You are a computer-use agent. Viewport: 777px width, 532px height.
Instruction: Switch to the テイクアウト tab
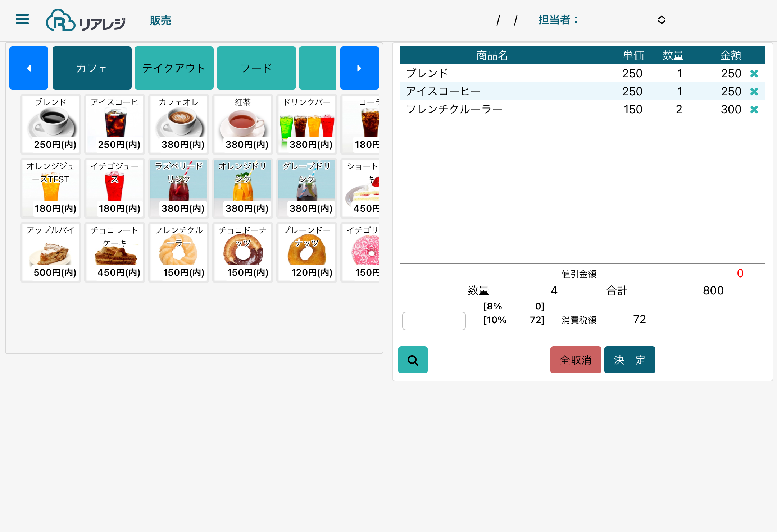coord(174,68)
